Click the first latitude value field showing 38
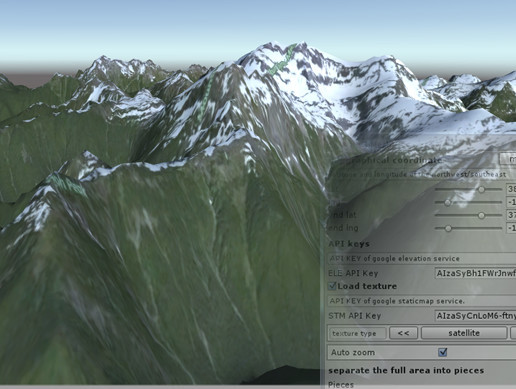 pos(511,189)
